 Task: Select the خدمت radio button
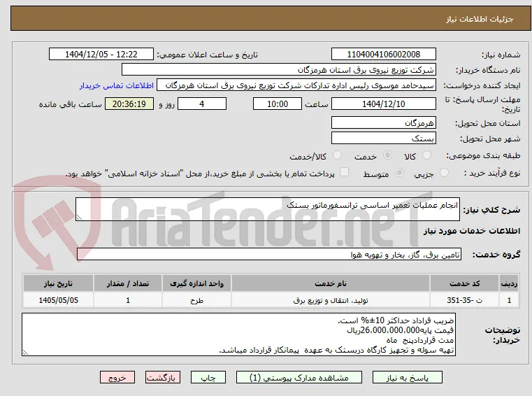[x=387, y=155]
